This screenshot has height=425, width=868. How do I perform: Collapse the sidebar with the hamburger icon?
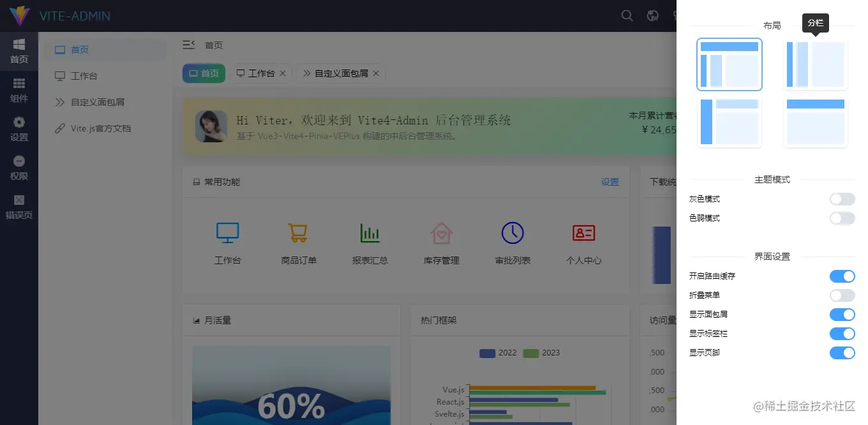click(190, 45)
